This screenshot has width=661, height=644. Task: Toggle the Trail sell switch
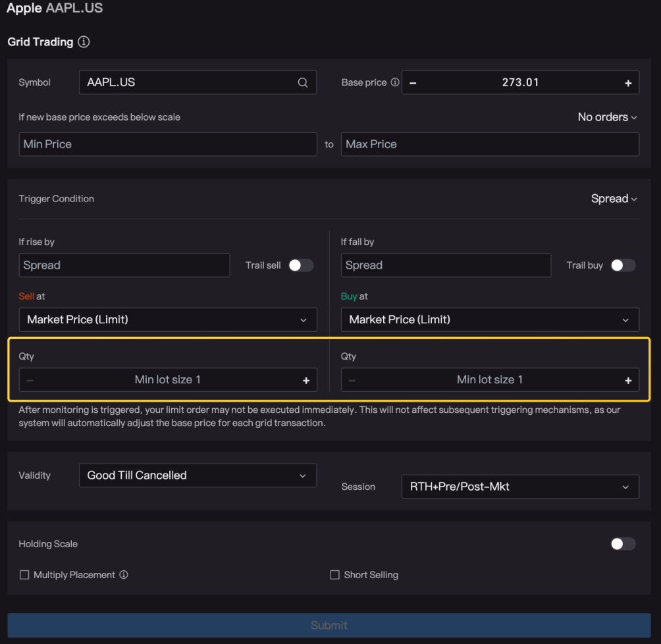(x=301, y=265)
